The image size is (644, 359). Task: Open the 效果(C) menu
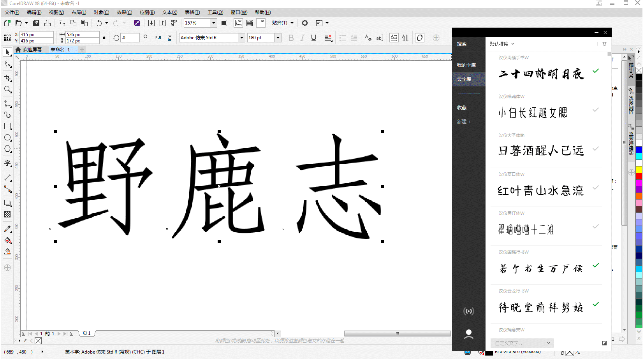pyautogui.click(x=125, y=12)
